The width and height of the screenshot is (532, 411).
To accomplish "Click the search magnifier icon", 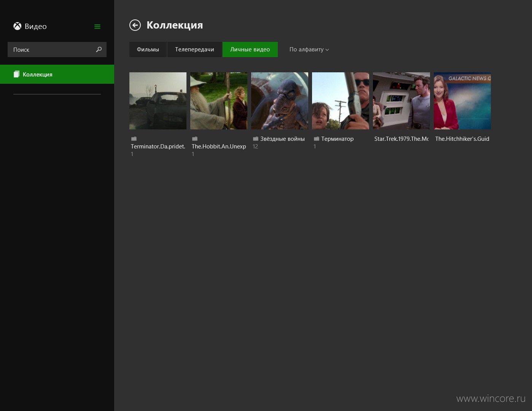I will tap(99, 49).
